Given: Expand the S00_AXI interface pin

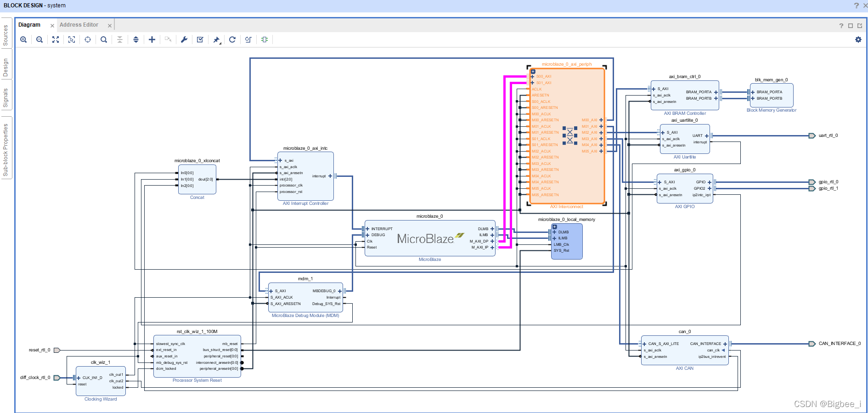Looking at the screenshot, I should [533, 77].
